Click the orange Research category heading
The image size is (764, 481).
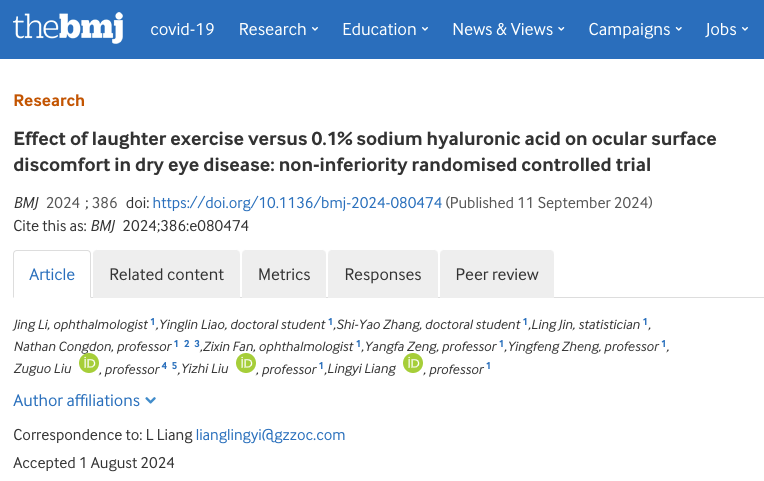click(49, 100)
